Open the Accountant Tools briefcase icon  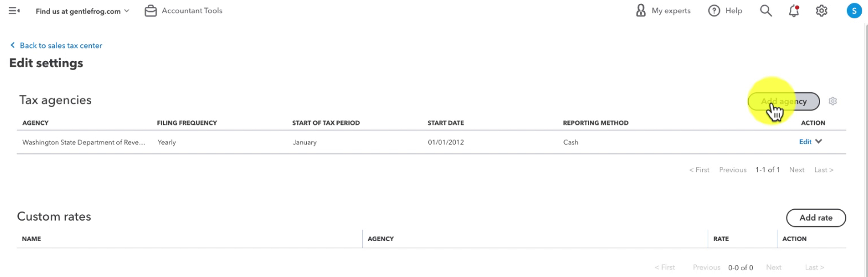click(150, 11)
